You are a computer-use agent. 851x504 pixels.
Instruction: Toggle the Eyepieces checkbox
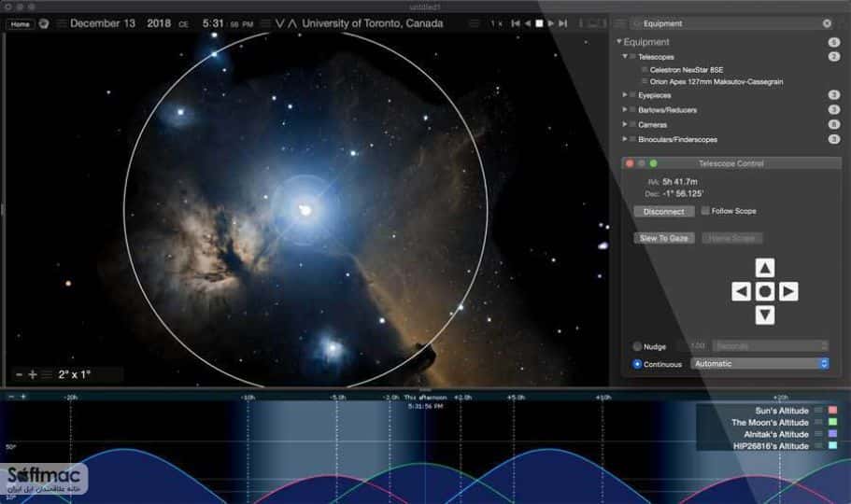point(632,95)
